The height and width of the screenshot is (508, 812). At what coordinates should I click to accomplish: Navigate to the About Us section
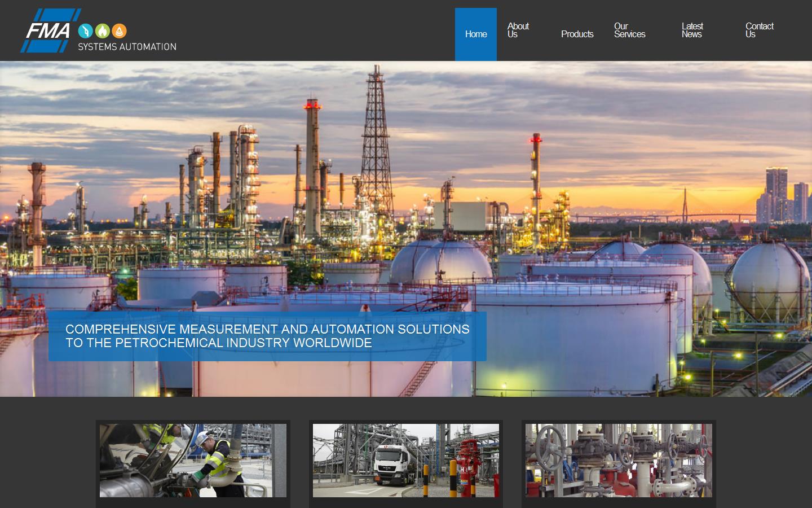click(517, 30)
